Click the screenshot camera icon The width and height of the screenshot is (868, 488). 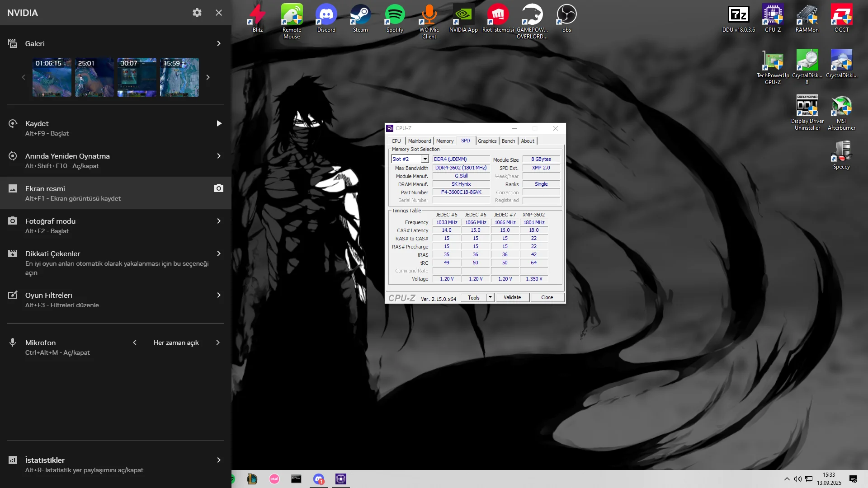pyautogui.click(x=219, y=188)
